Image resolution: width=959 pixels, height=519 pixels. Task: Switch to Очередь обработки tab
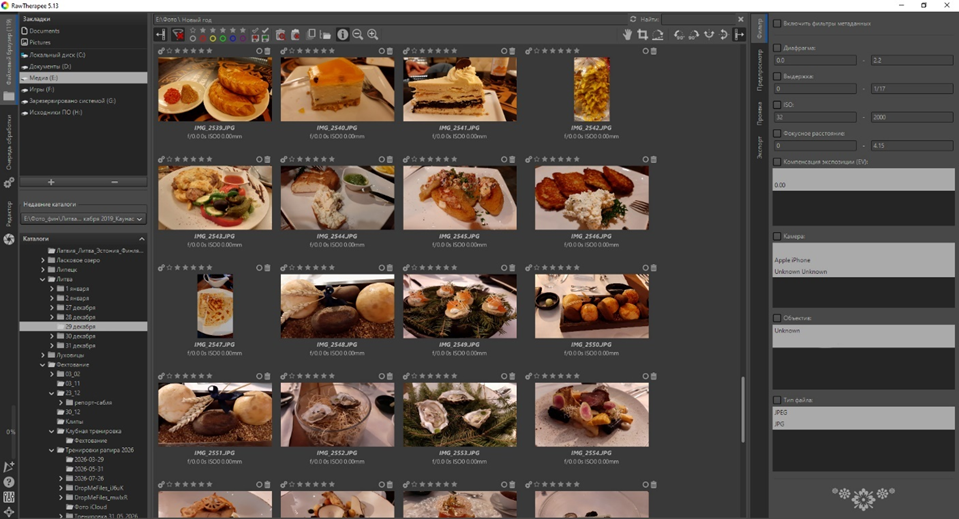pos(9,142)
